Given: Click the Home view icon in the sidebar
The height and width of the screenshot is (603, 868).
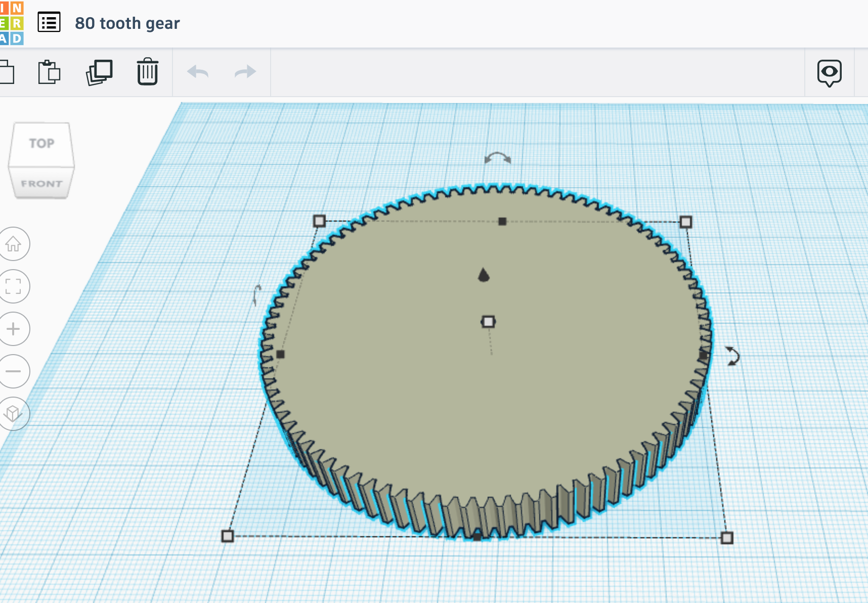Looking at the screenshot, I should [14, 244].
